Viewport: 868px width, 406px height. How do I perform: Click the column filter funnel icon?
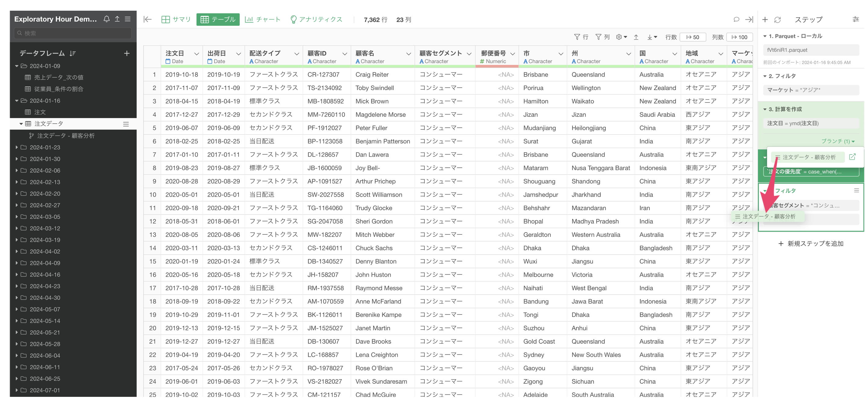click(x=598, y=37)
